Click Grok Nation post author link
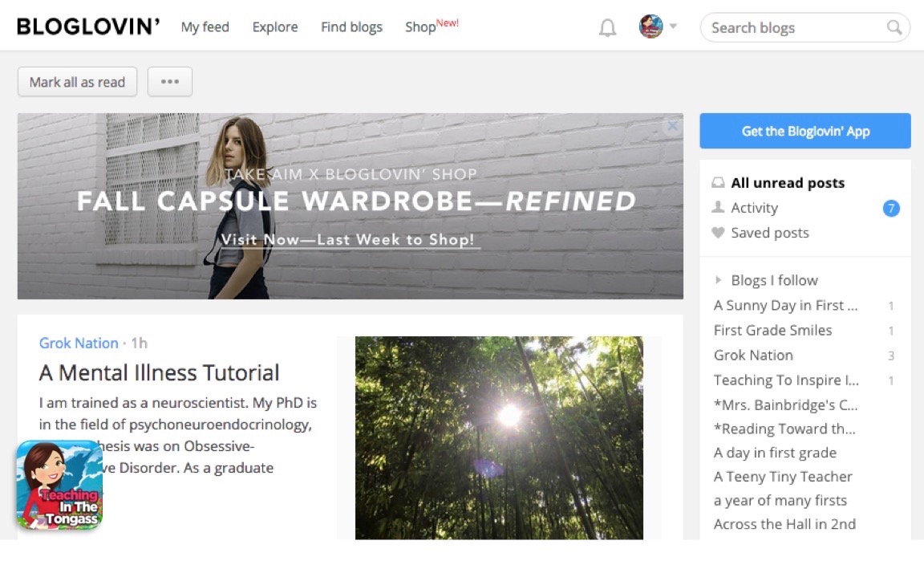Screen dimensions: 924x565 (x=79, y=343)
